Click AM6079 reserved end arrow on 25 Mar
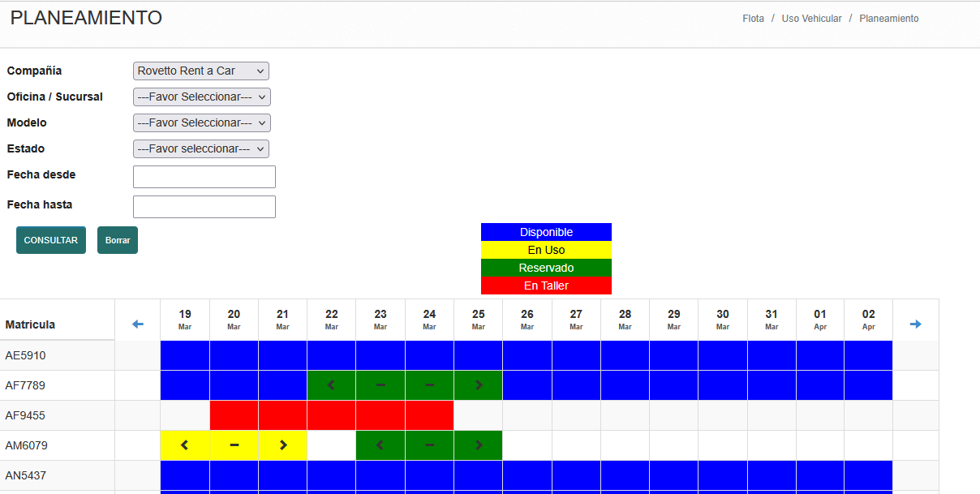Viewport: 980px width, 494px height. [479, 445]
